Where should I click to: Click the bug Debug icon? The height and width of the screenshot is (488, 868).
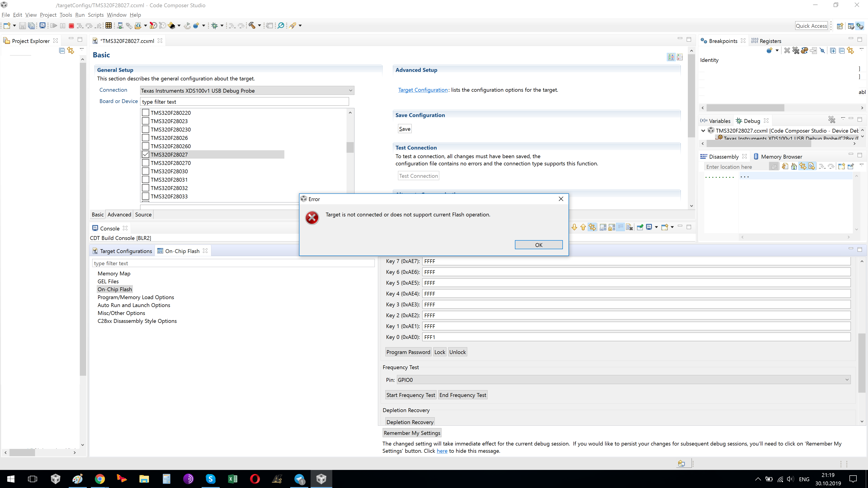(215, 26)
